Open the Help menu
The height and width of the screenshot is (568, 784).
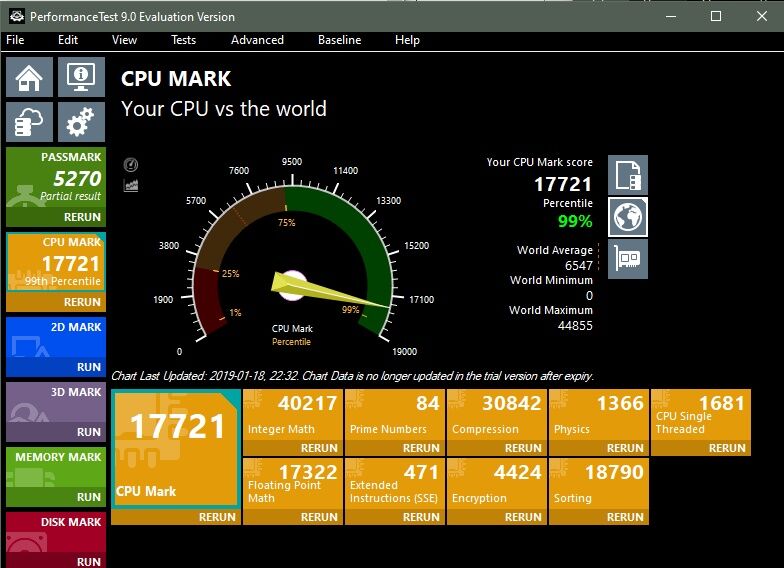coord(408,40)
